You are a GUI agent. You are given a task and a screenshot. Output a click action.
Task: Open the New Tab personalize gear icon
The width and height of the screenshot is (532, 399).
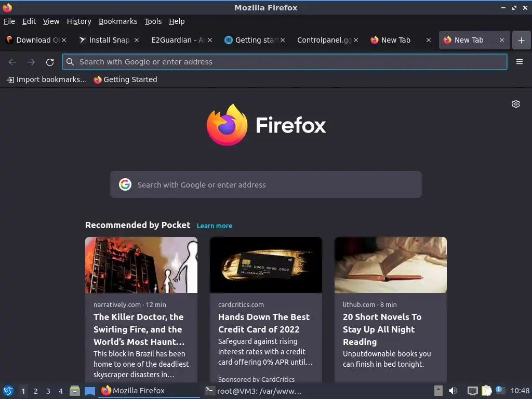[516, 104]
